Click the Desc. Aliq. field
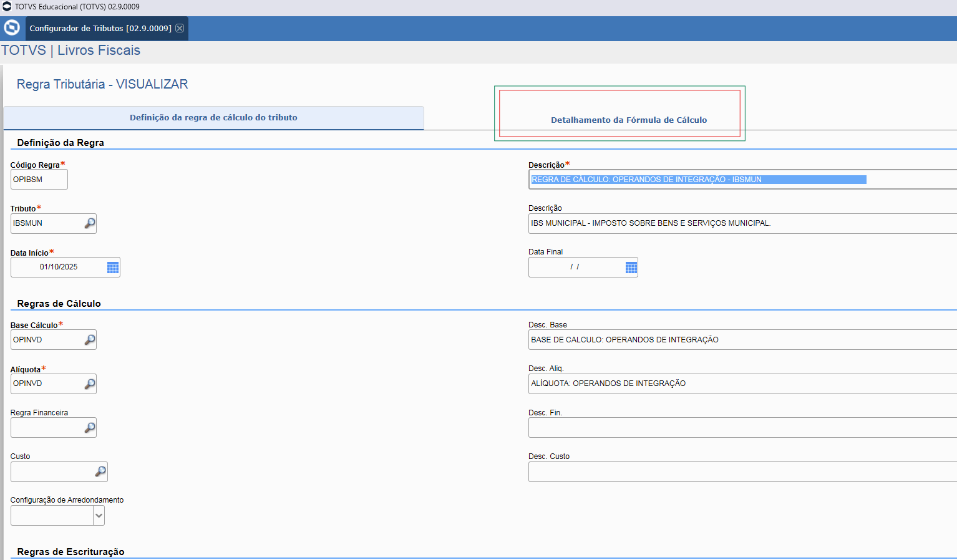The width and height of the screenshot is (957, 560). point(742,384)
